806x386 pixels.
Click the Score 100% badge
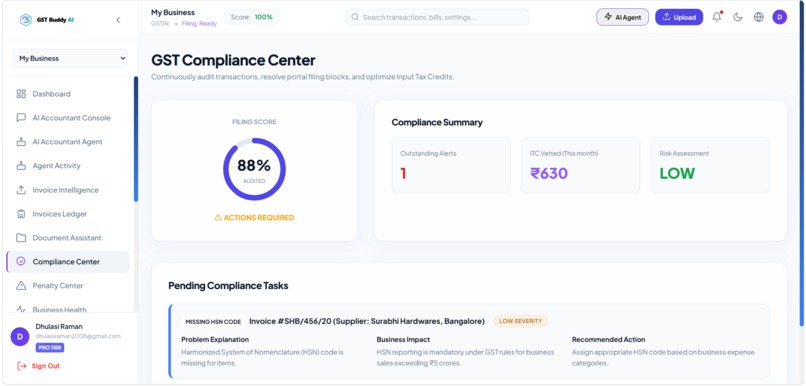coord(252,17)
